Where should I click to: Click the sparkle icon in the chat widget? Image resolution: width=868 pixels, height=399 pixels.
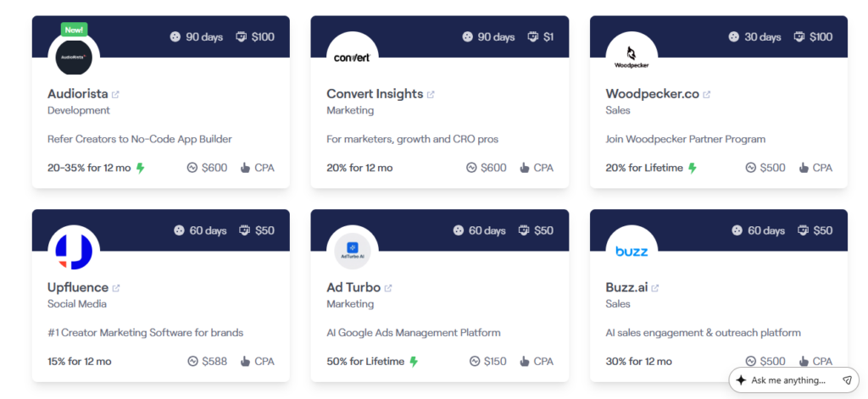point(741,380)
